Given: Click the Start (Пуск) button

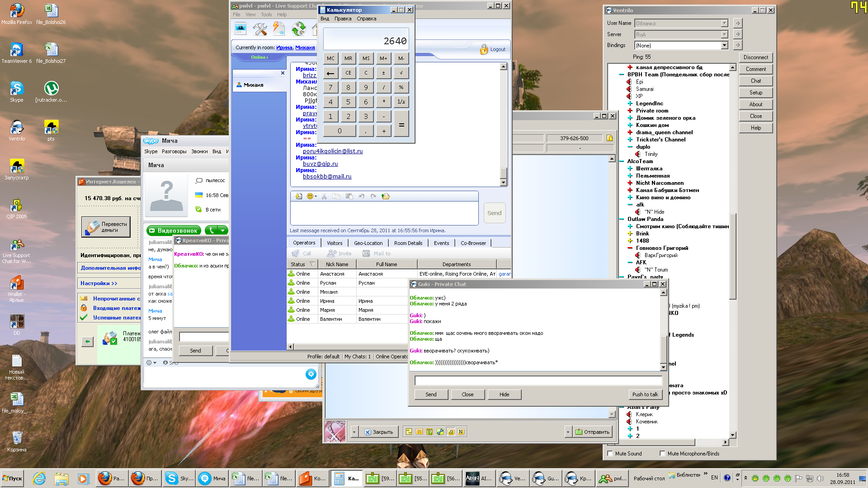Looking at the screenshot, I should coord(12,479).
